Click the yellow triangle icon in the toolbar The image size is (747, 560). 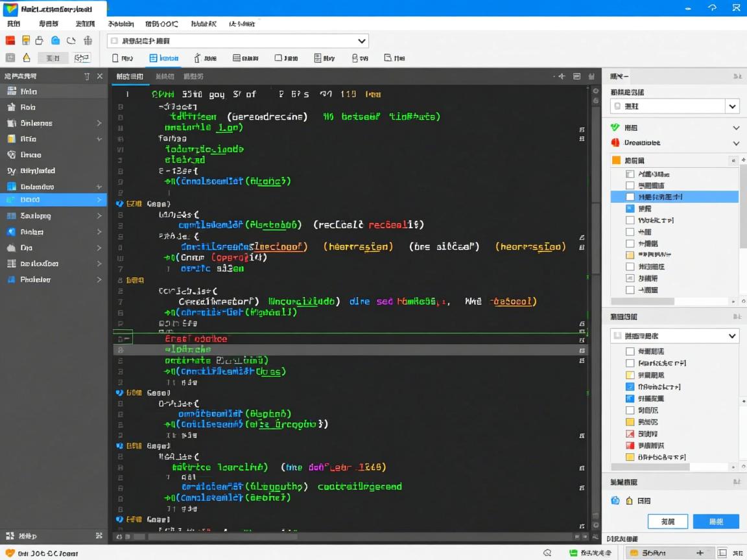27,58
